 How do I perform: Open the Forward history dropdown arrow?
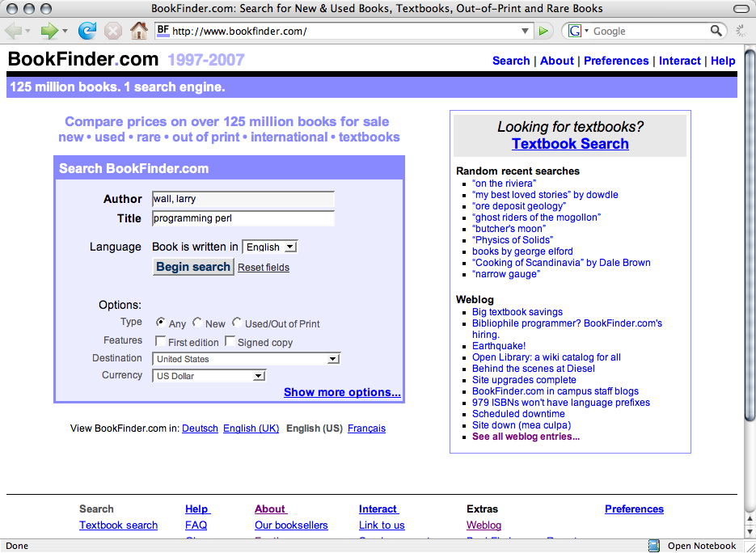(x=65, y=32)
